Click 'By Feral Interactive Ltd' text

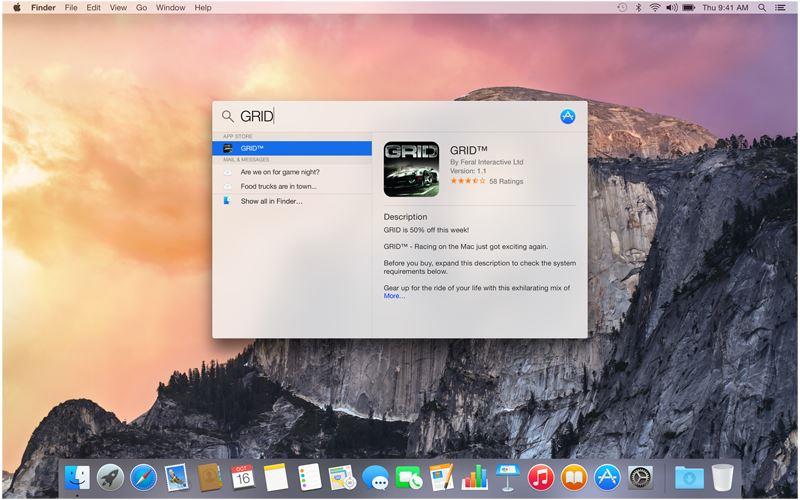[486, 162]
